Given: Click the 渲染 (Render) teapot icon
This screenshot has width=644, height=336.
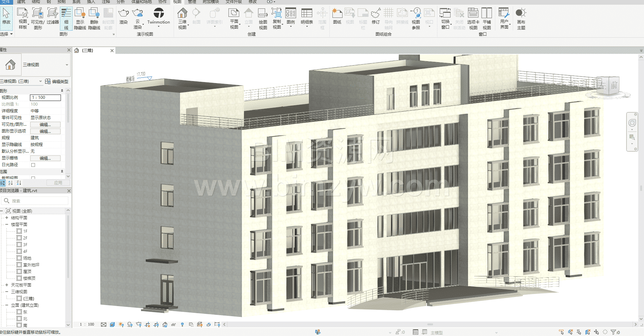Looking at the screenshot, I should coord(123,14).
